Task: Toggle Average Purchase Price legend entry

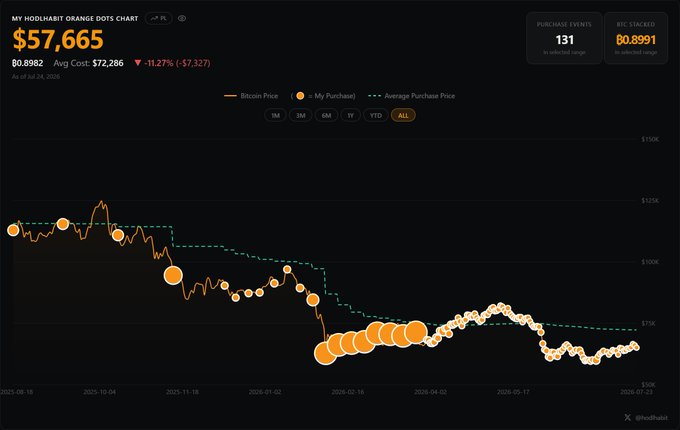Action: point(412,96)
